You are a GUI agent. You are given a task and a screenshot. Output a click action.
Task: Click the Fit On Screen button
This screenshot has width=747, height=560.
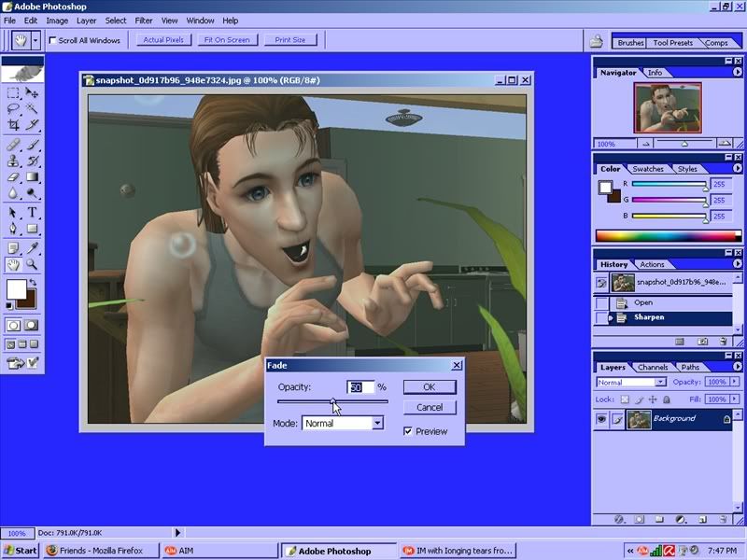point(227,40)
